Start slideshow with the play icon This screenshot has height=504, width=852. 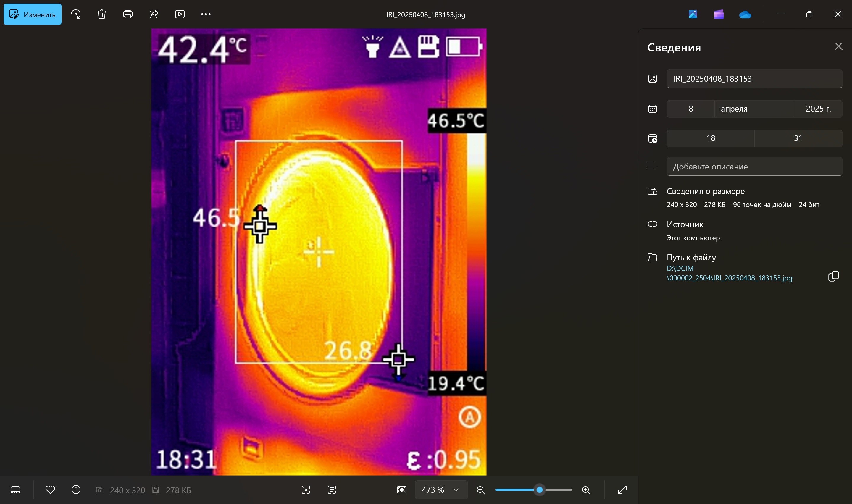coord(180,14)
